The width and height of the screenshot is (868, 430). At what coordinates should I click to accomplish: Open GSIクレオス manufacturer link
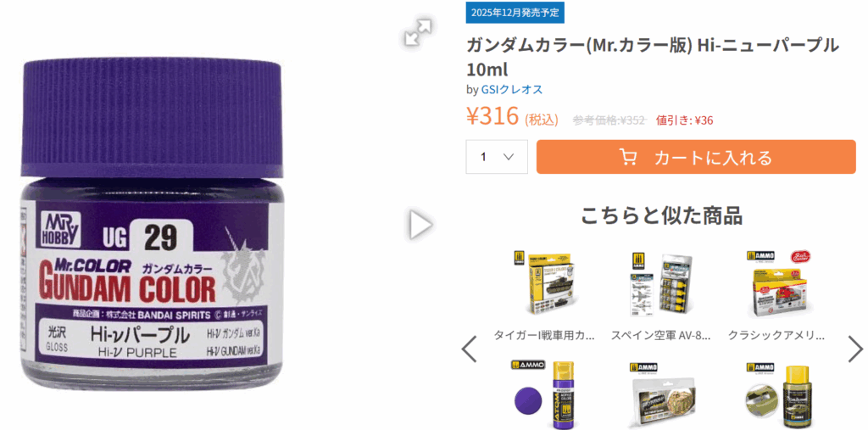tap(512, 89)
